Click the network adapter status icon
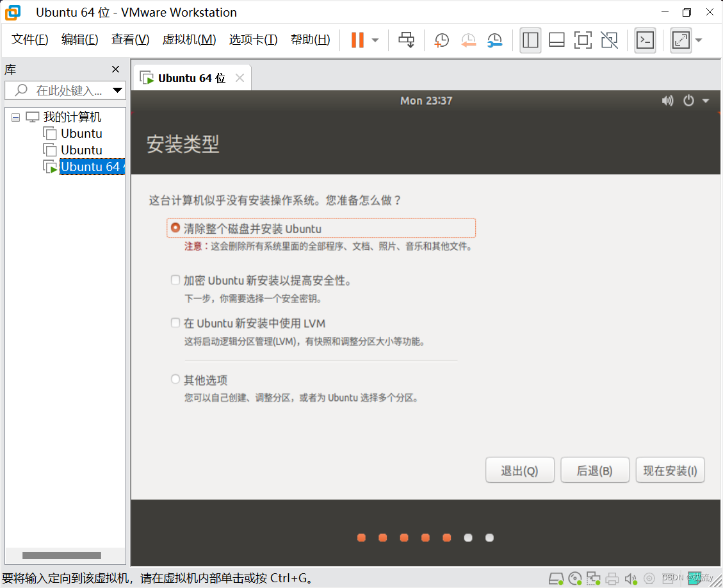The height and width of the screenshot is (588, 723). [594, 578]
